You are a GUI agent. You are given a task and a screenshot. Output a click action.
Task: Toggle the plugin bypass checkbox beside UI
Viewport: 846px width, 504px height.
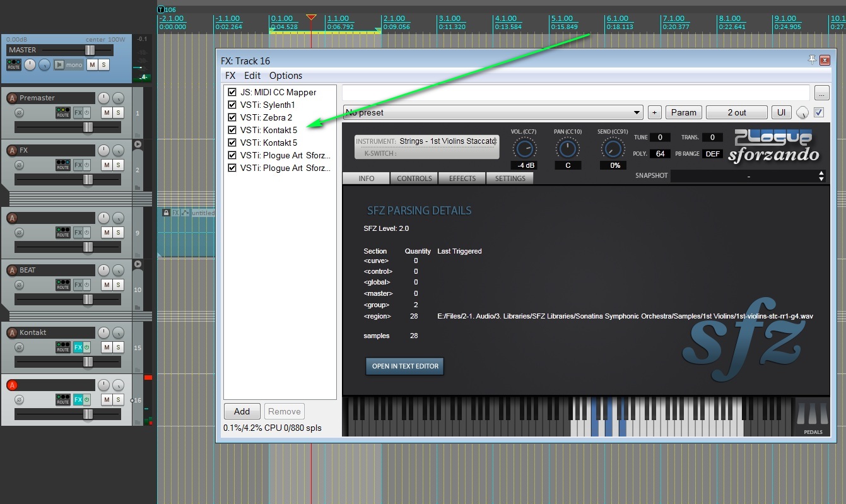pos(819,113)
